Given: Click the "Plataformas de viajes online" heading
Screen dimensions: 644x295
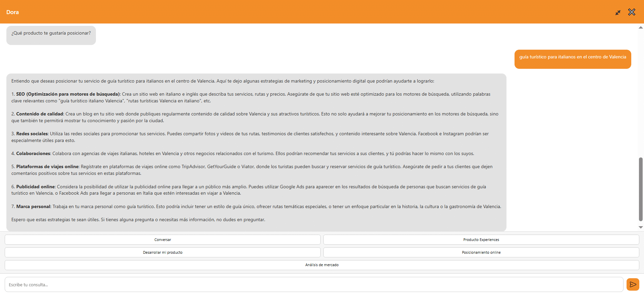Looking at the screenshot, I should tap(47, 167).
